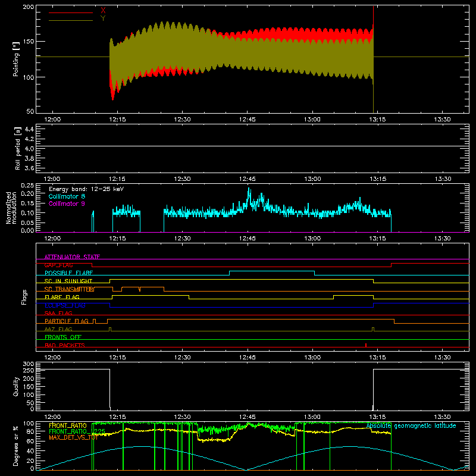Click the "4.4" value on Roll period axis
476x476 pixels.
tap(29, 129)
